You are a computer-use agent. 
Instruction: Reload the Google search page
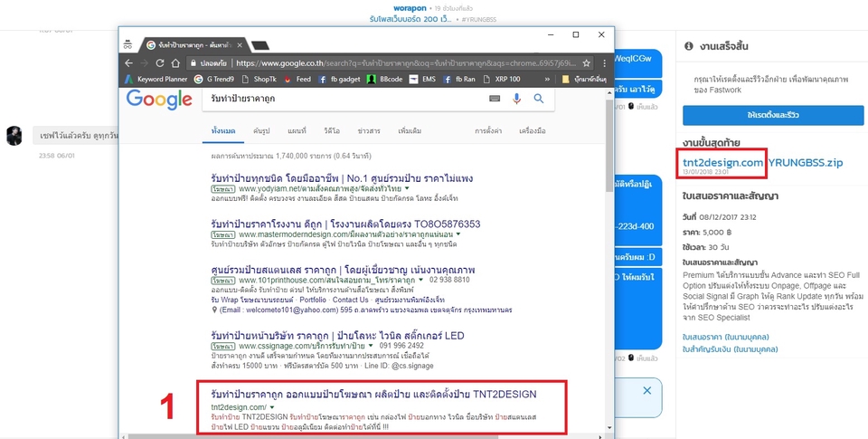(x=160, y=63)
